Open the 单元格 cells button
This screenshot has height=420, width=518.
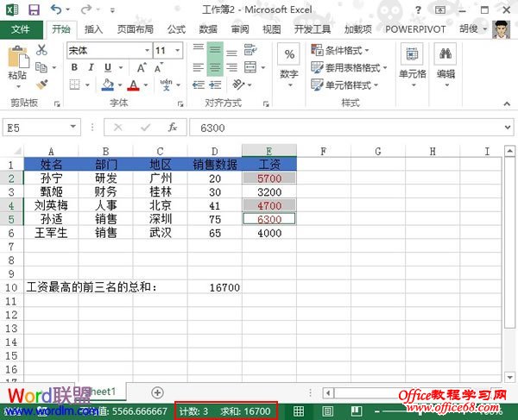[x=413, y=65]
